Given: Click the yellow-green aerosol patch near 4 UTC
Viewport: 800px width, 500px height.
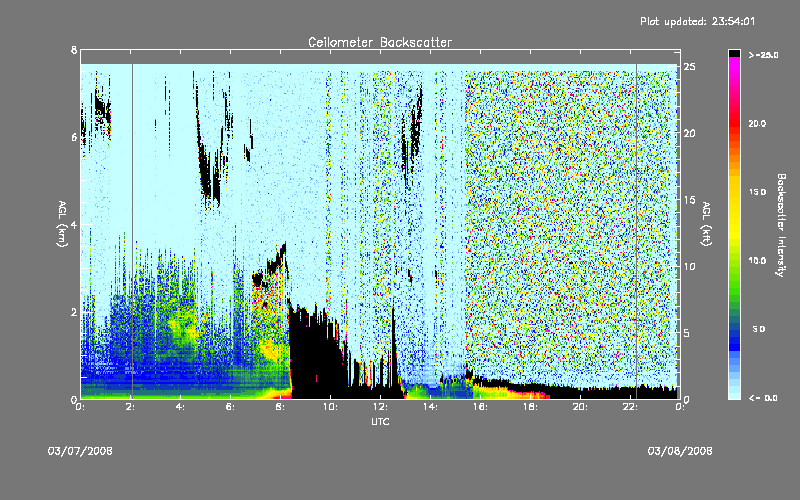Looking at the screenshot, I should point(184,326).
